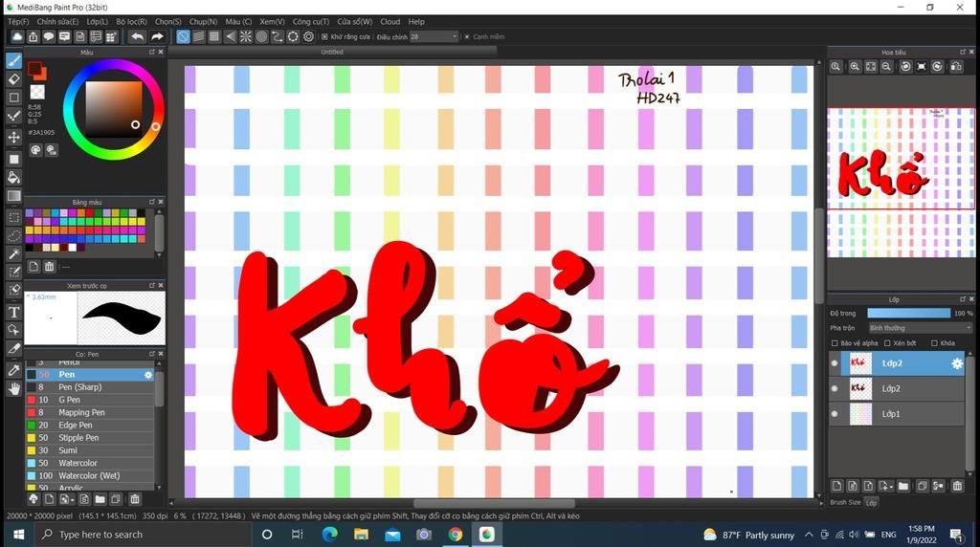
Task: Open the Điều chỉnh correction dropdown
Action: (434, 37)
